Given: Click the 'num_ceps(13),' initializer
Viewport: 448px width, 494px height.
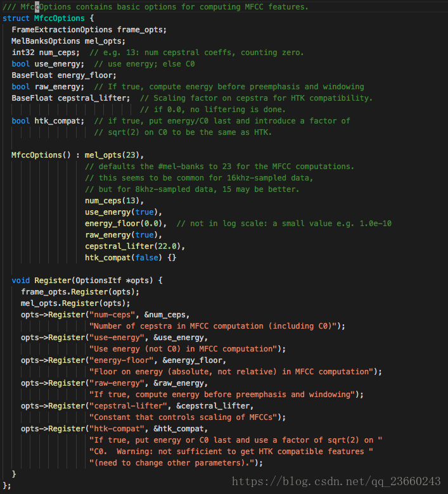Looking at the screenshot, I should coord(114,201).
